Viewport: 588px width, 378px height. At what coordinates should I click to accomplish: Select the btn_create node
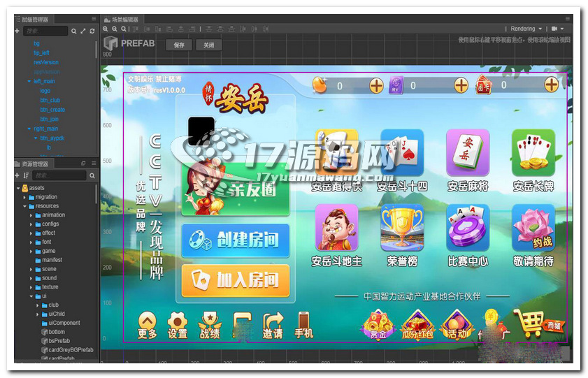pos(52,110)
